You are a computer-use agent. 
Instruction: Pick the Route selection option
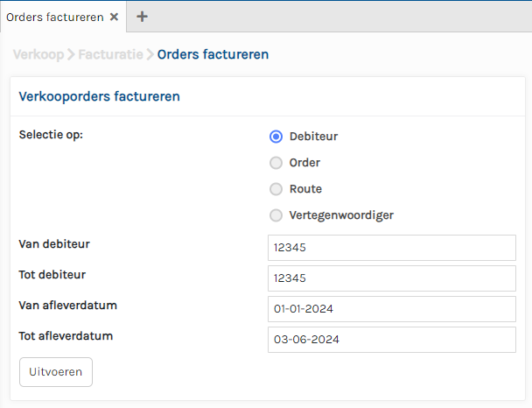pyautogui.click(x=276, y=189)
